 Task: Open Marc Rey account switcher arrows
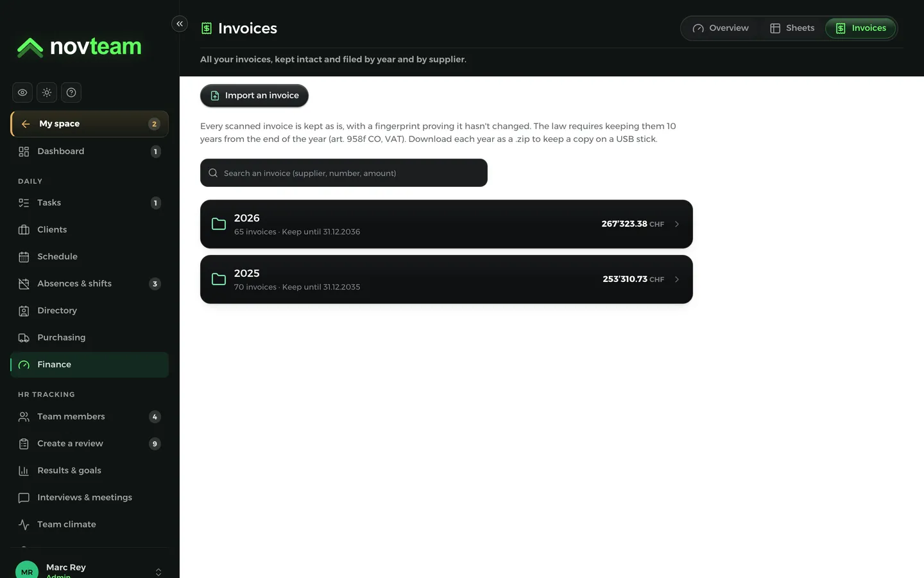158,572
